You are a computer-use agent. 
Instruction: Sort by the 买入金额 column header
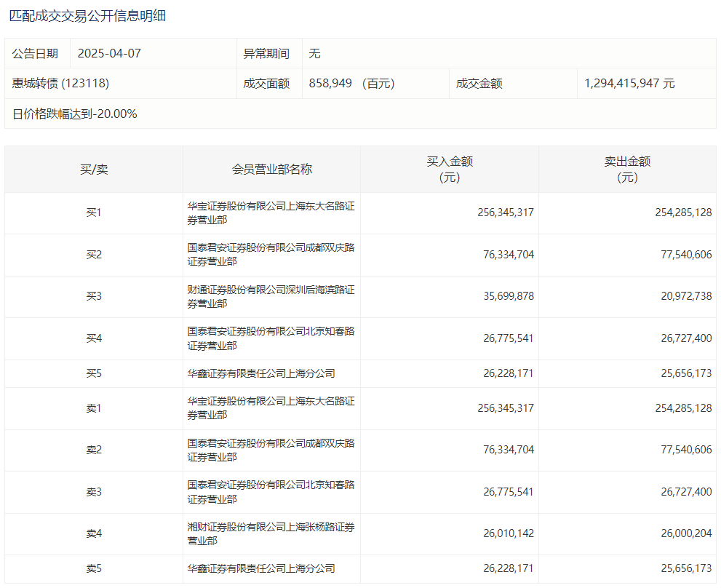[449, 169]
